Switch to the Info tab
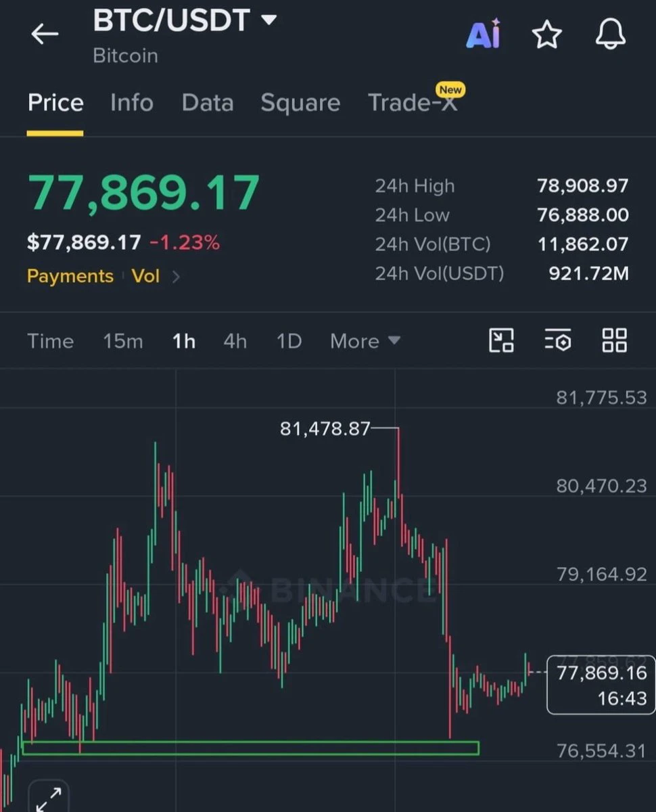The width and height of the screenshot is (656, 812). (132, 103)
